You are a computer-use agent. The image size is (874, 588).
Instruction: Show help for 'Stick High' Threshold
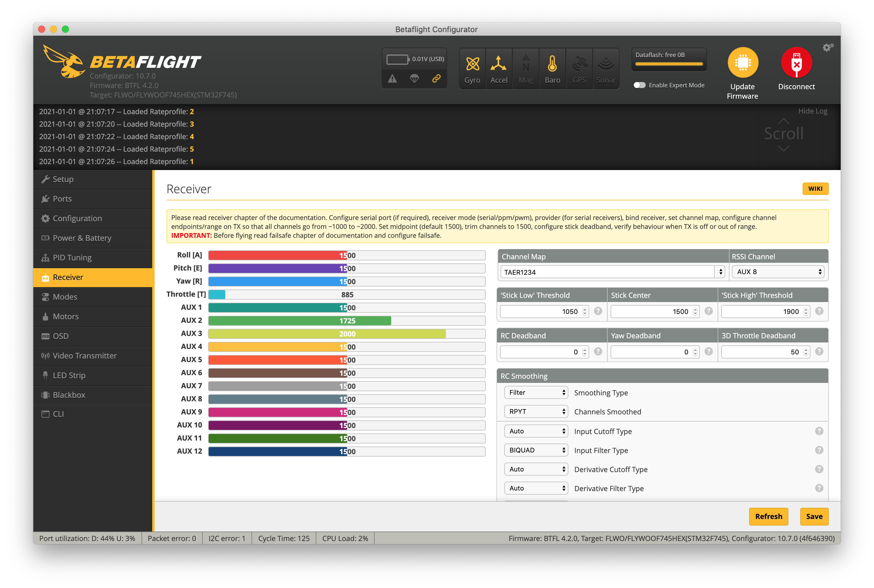(x=819, y=311)
